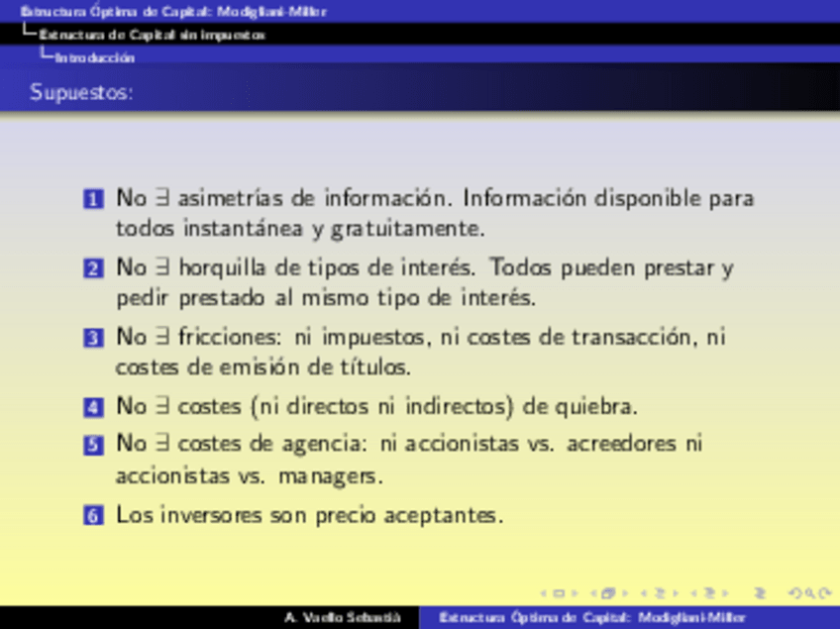Viewport: 840px width, 629px height.
Task: Click text pedir prestado al mismo tipo de interés
Action: coord(326,298)
